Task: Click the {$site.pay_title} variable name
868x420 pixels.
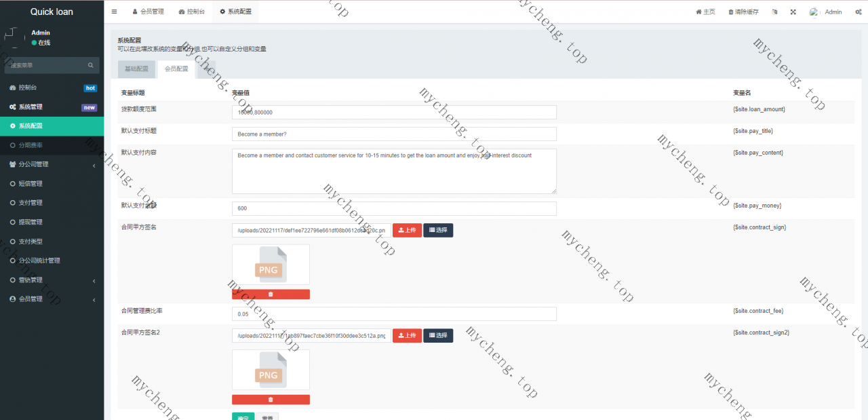Action: [x=753, y=131]
